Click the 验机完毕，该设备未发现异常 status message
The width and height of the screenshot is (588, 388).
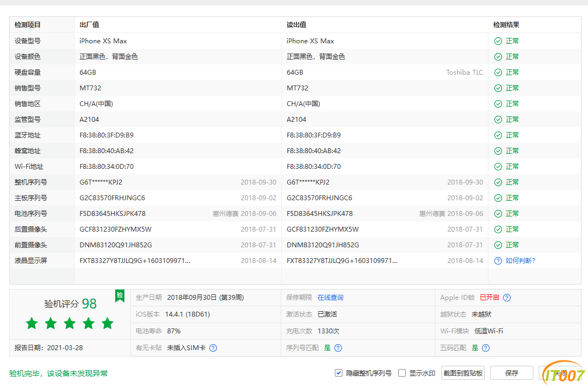coord(58,373)
